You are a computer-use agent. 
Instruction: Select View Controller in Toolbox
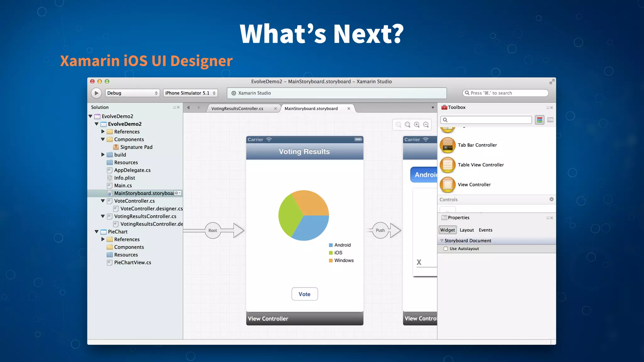tap(474, 184)
